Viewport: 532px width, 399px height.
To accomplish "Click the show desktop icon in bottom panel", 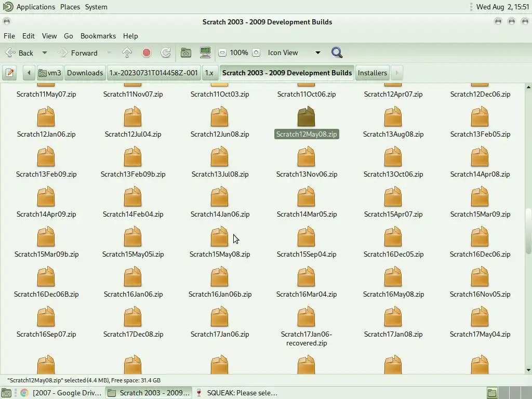I will (6, 393).
